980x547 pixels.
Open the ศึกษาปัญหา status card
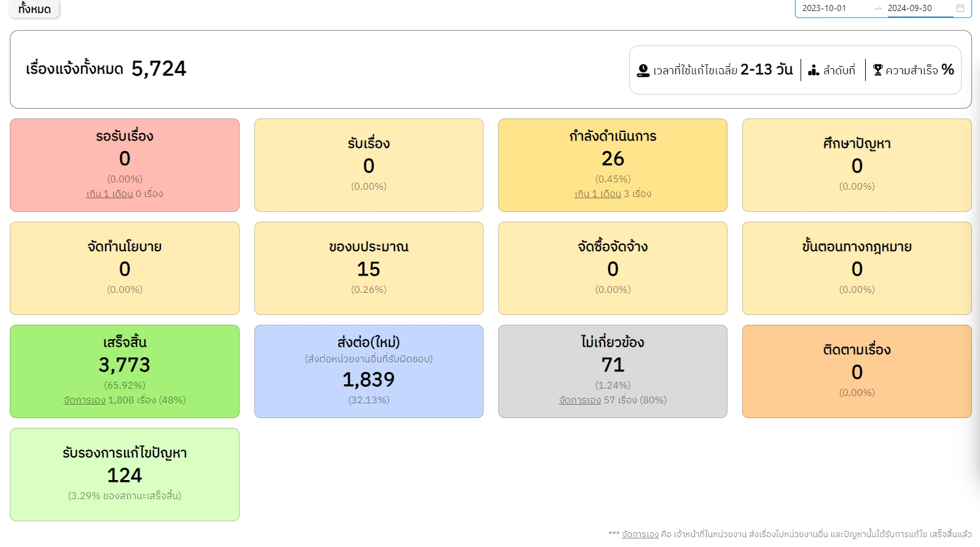coord(857,165)
